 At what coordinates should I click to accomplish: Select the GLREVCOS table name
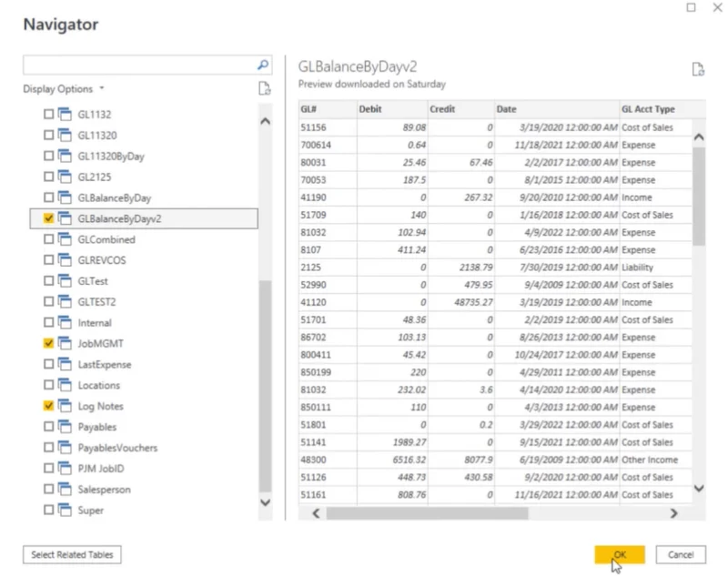pos(102,260)
